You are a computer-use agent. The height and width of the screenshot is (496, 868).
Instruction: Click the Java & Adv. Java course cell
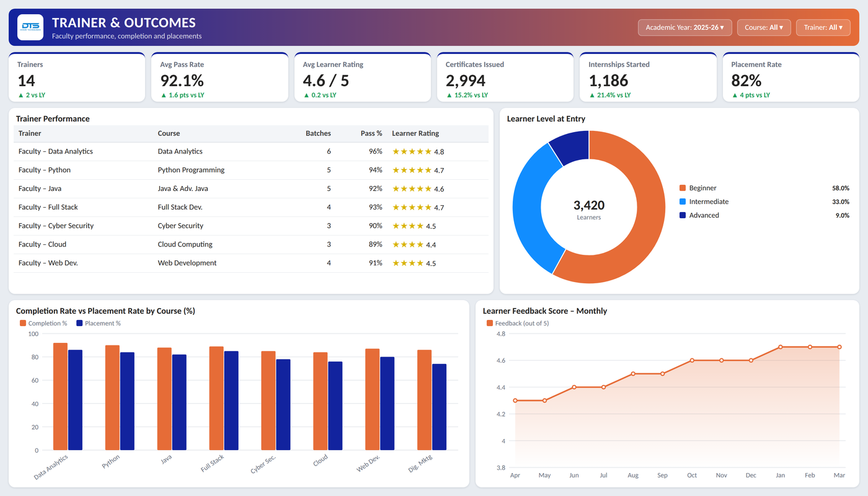(x=183, y=188)
